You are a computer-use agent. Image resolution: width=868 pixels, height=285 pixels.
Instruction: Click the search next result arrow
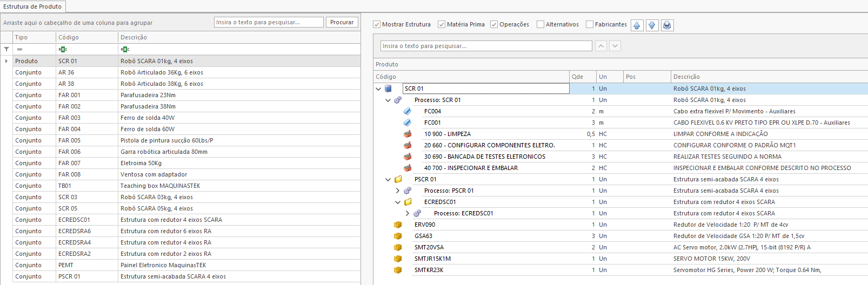(615, 46)
